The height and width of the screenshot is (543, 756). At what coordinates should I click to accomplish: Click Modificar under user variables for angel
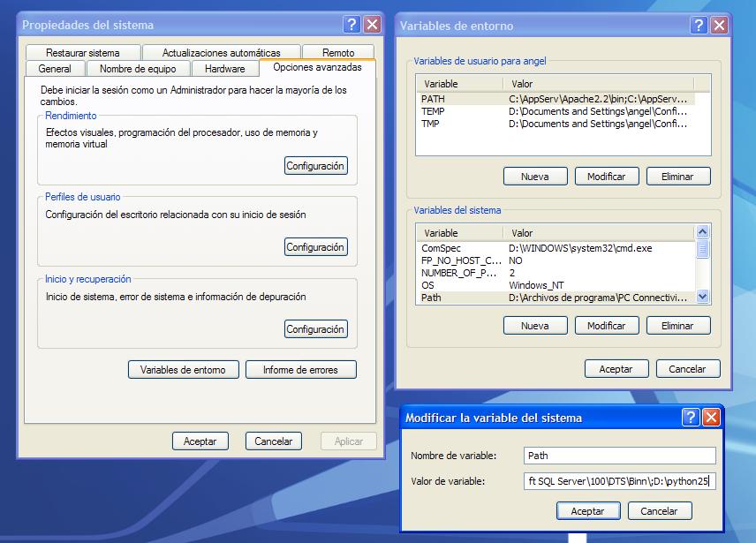click(607, 177)
